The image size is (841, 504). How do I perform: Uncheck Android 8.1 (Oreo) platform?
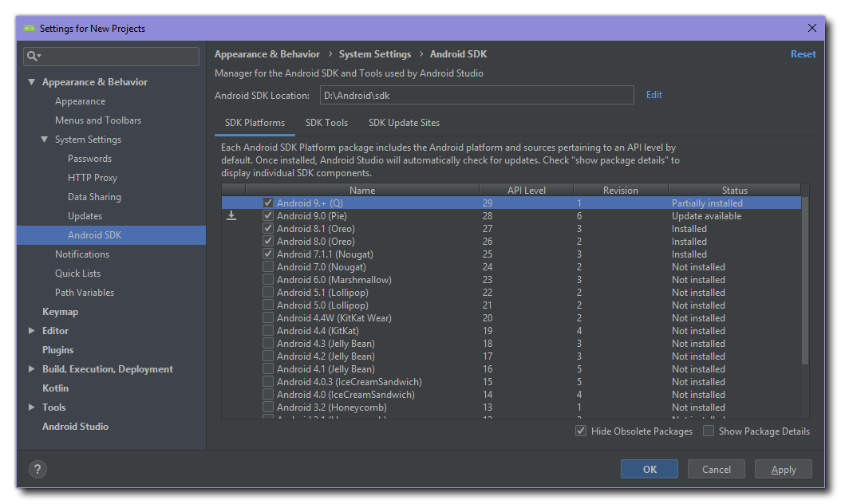(x=268, y=229)
